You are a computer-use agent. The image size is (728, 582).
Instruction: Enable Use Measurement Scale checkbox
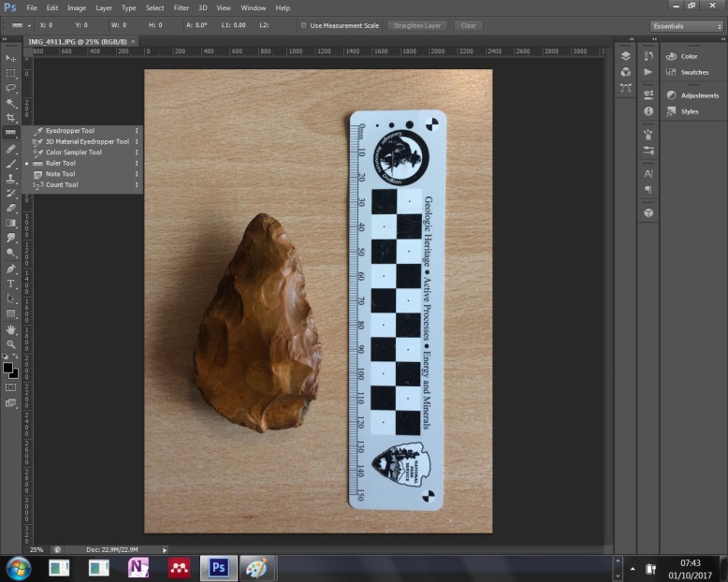click(x=303, y=25)
